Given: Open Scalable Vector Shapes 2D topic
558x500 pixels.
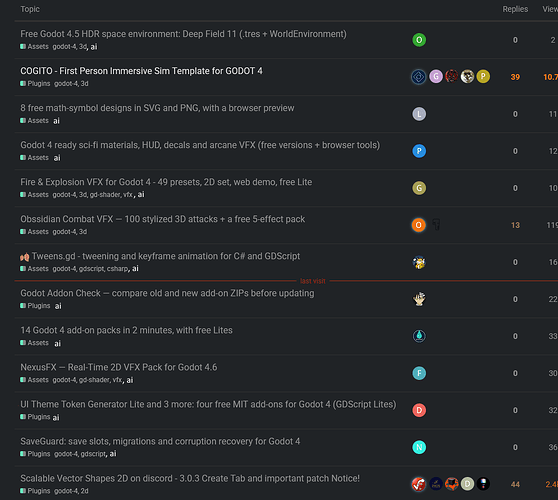Looking at the screenshot, I should click(190, 478).
